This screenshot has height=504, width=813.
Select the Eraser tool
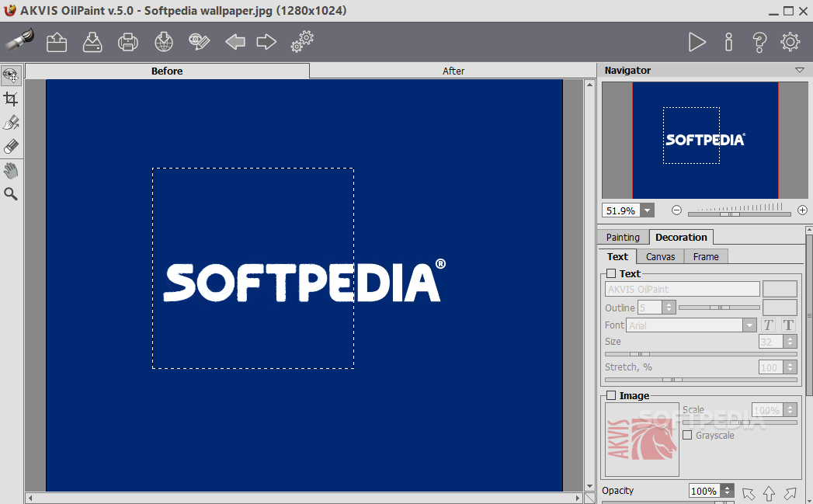click(x=11, y=146)
